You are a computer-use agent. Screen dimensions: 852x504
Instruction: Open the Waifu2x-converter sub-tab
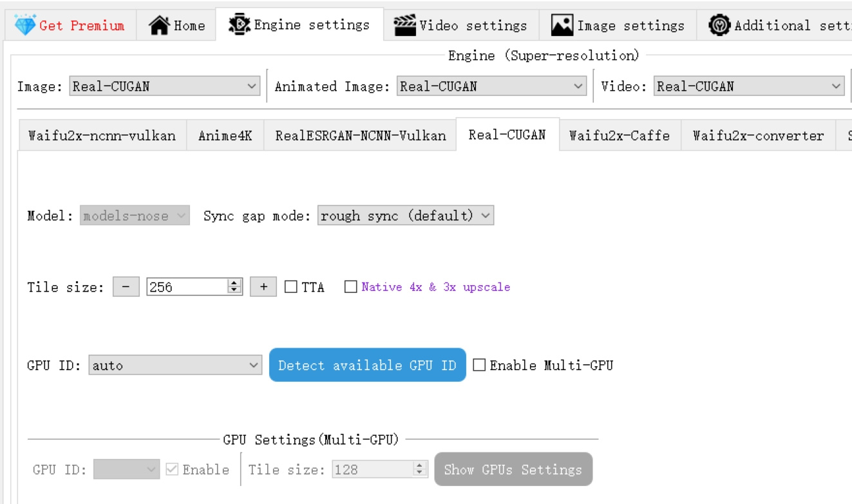(758, 136)
